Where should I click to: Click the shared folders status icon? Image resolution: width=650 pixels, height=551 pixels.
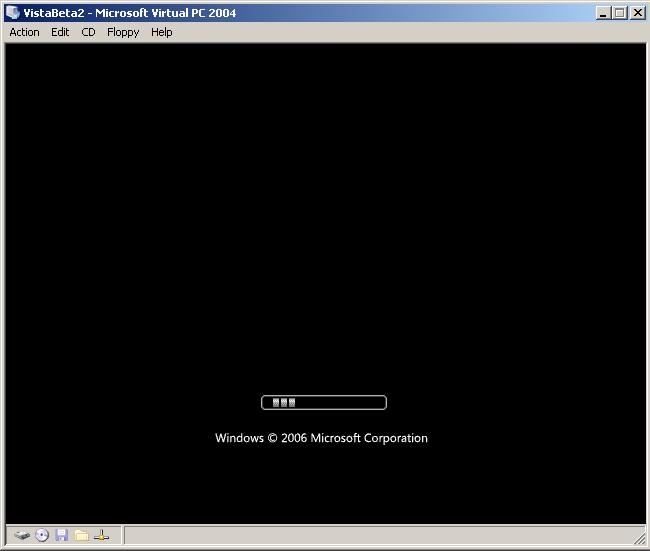coord(82,535)
